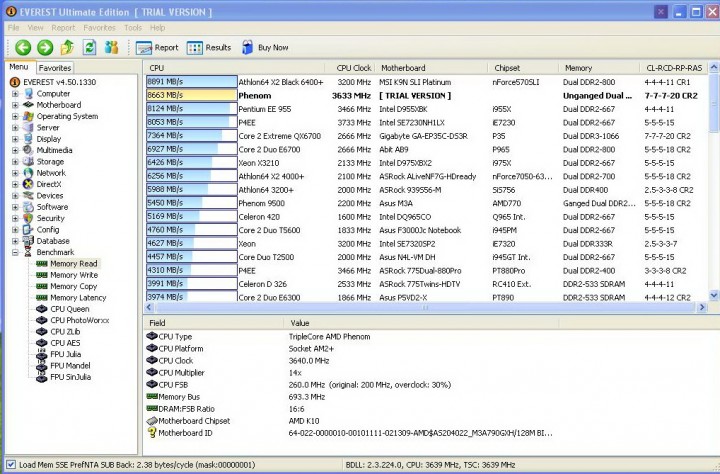The height and width of the screenshot is (474, 720).
Task: Expand the Server tree node
Action: (x=15, y=128)
